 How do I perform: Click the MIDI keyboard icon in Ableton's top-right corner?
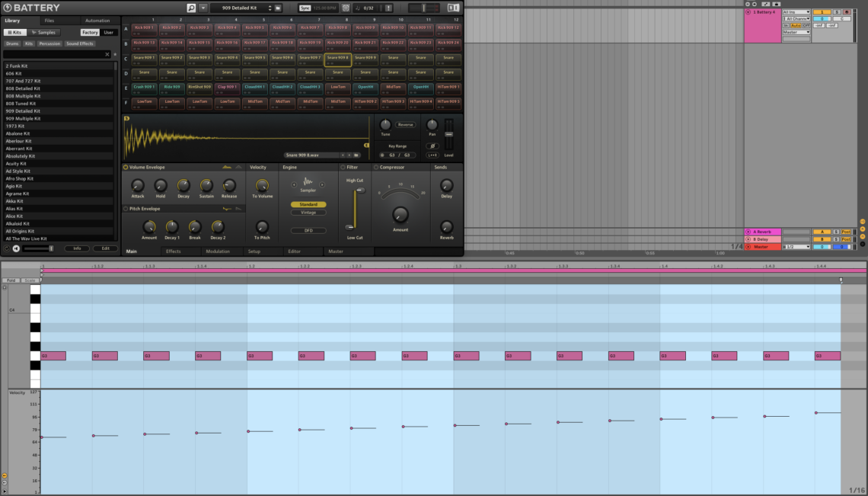pos(777,5)
